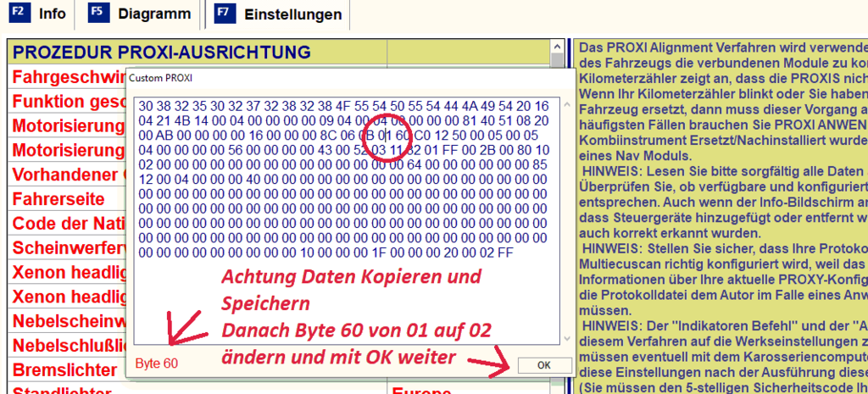Select the Nebelschlußlicht row
This screenshot has width=868, height=394.
click(68, 346)
